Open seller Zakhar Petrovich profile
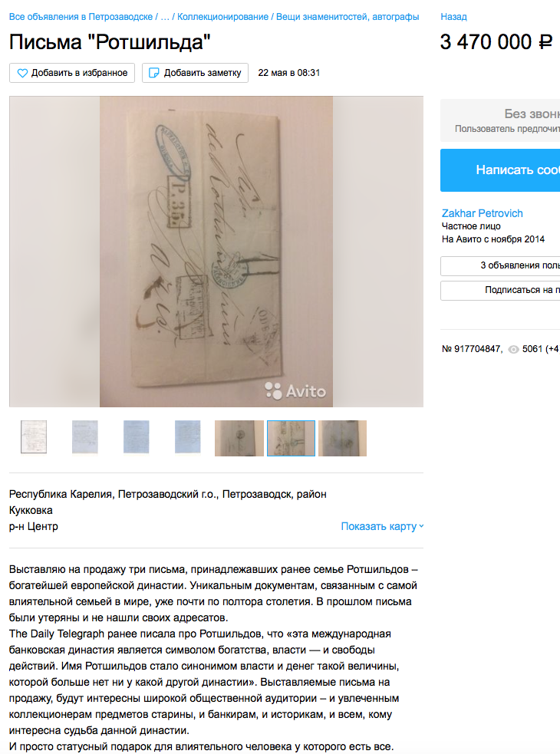The height and width of the screenshot is (754, 560). (482, 213)
